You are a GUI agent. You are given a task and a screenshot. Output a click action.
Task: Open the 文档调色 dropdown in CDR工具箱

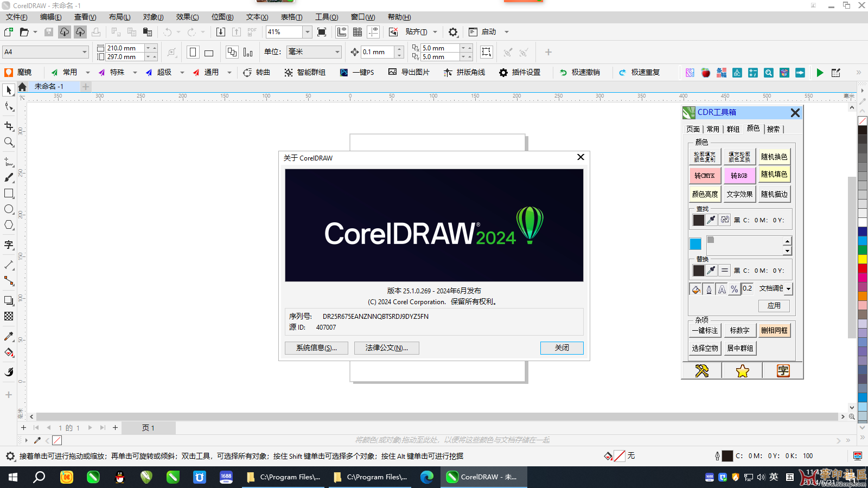[789, 289]
